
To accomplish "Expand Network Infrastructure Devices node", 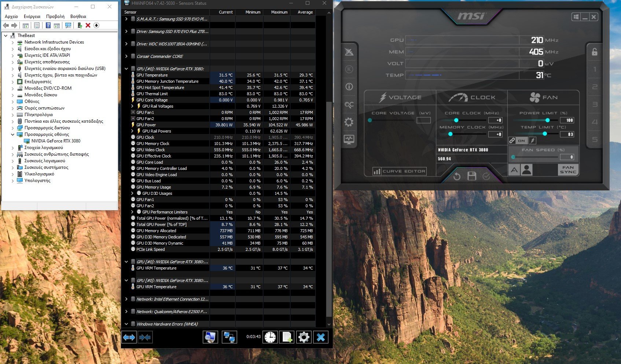I will pos(13,42).
